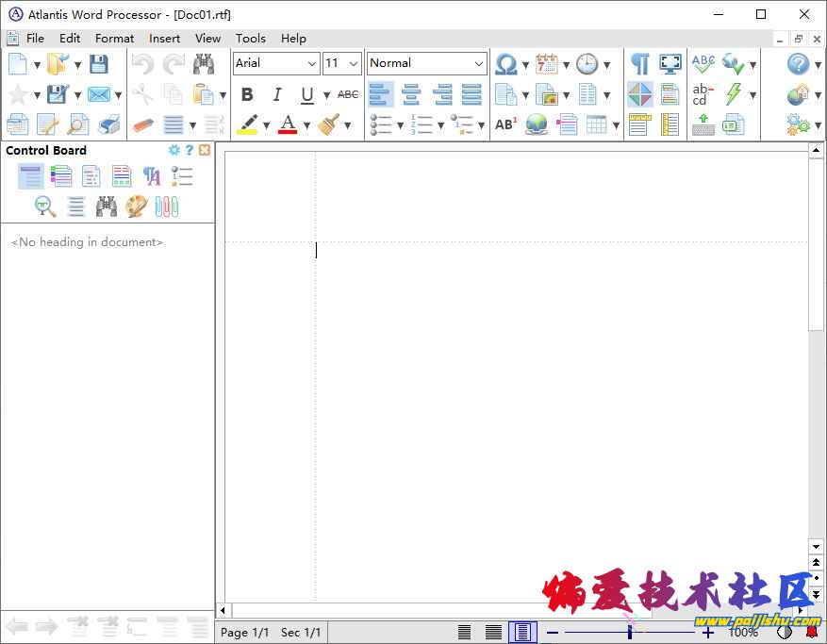Open Find using the binoculars icon

pyautogui.click(x=202, y=62)
